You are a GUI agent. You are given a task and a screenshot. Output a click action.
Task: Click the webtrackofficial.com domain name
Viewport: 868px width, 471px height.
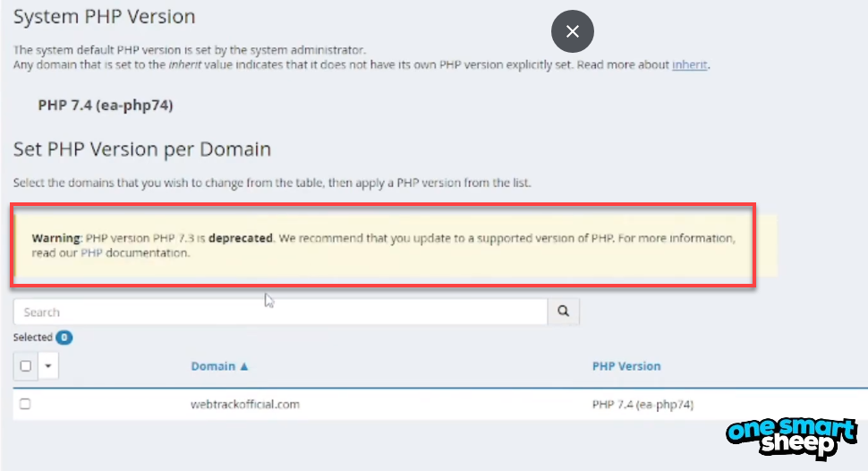point(245,405)
